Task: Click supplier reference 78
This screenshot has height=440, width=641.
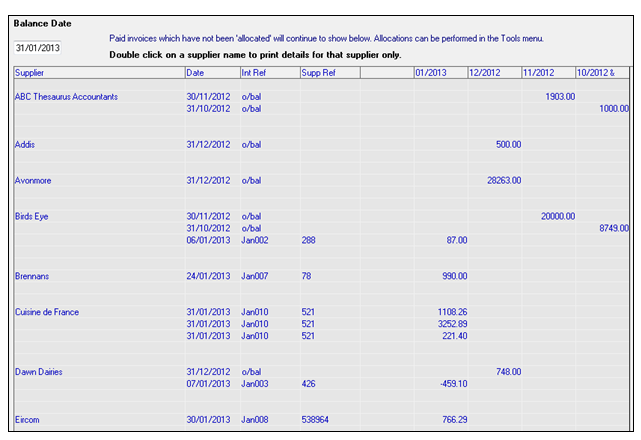Action: pyautogui.click(x=306, y=276)
